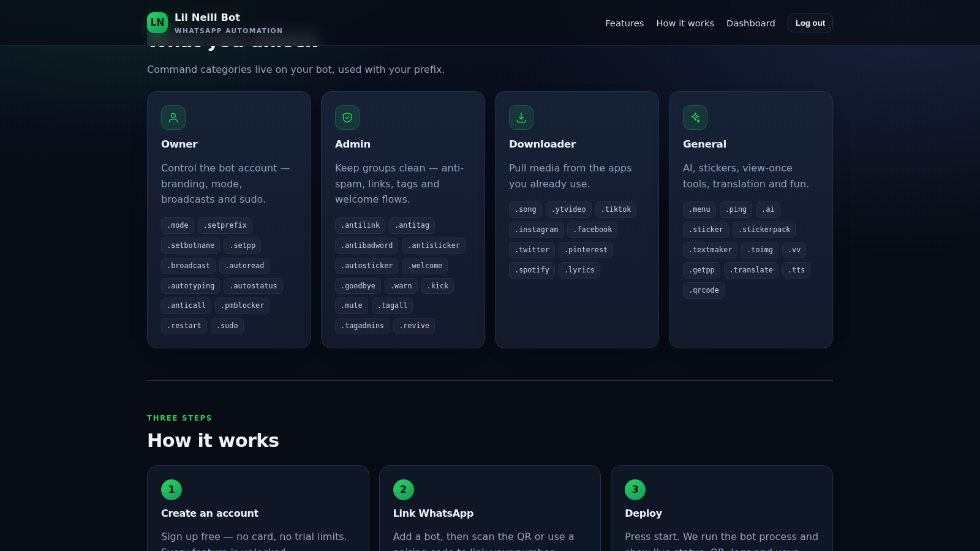
Task: Select the .tiktok command tag
Action: coord(616,209)
